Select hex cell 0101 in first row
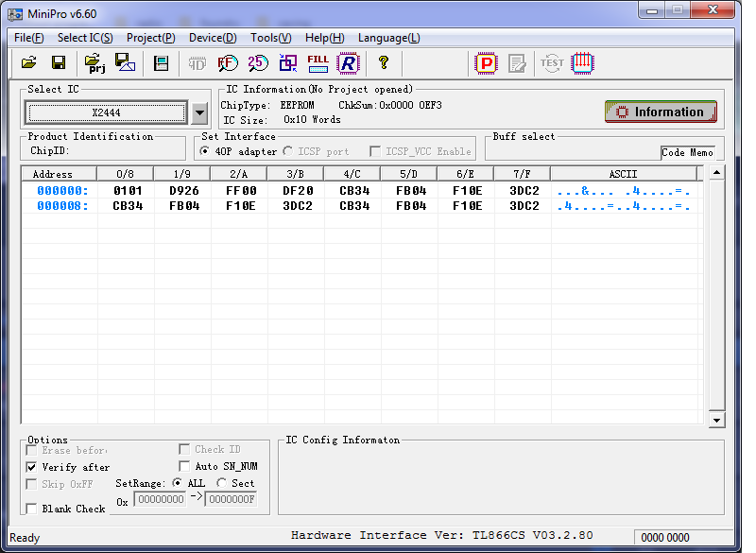 128,191
